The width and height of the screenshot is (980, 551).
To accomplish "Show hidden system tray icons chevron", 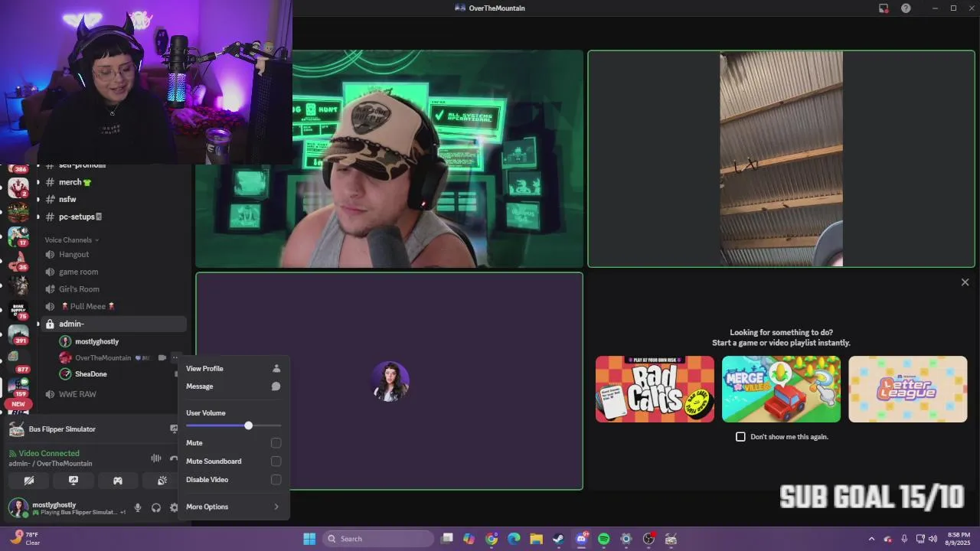I will (x=871, y=539).
